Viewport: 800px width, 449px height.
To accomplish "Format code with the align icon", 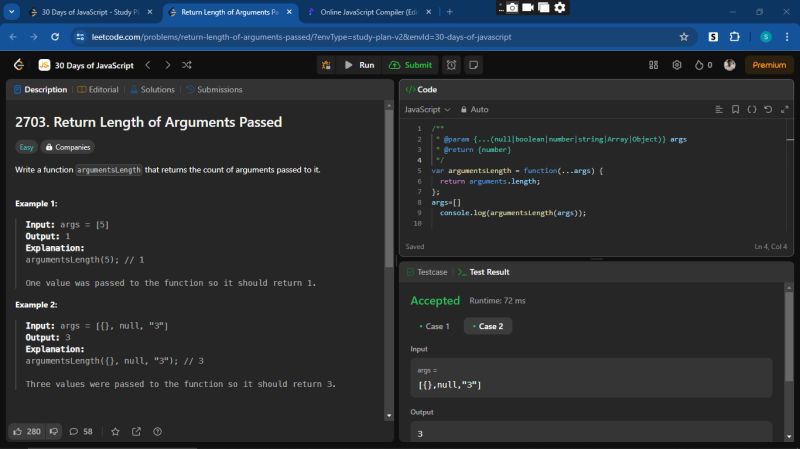I will click(x=719, y=109).
